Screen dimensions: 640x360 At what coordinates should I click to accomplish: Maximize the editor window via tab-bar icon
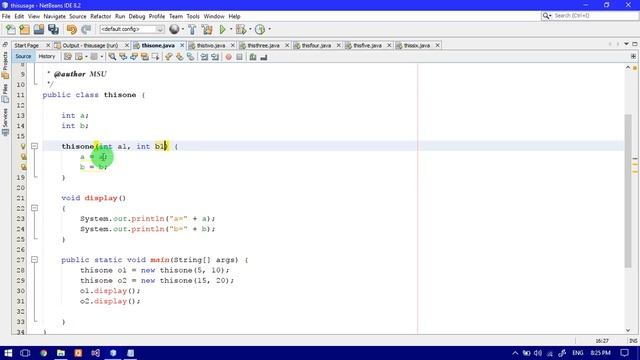pos(635,44)
